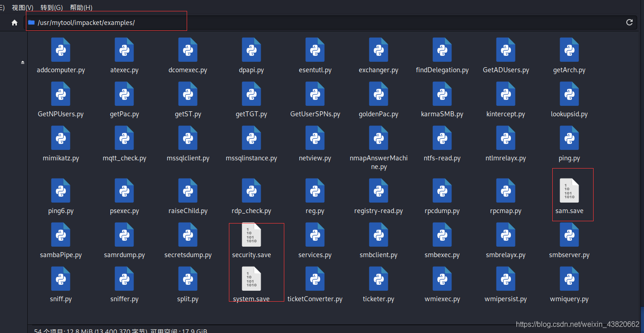Click the sniffer.py file icon
The height and width of the screenshot is (333, 644).
point(124,279)
